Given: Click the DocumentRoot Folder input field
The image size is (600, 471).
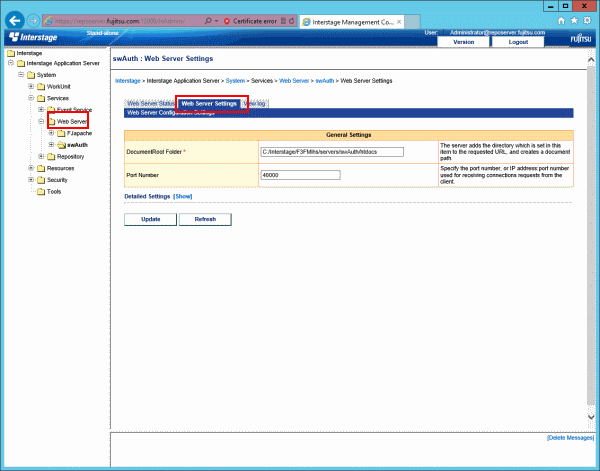Looking at the screenshot, I should pyautogui.click(x=332, y=152).
